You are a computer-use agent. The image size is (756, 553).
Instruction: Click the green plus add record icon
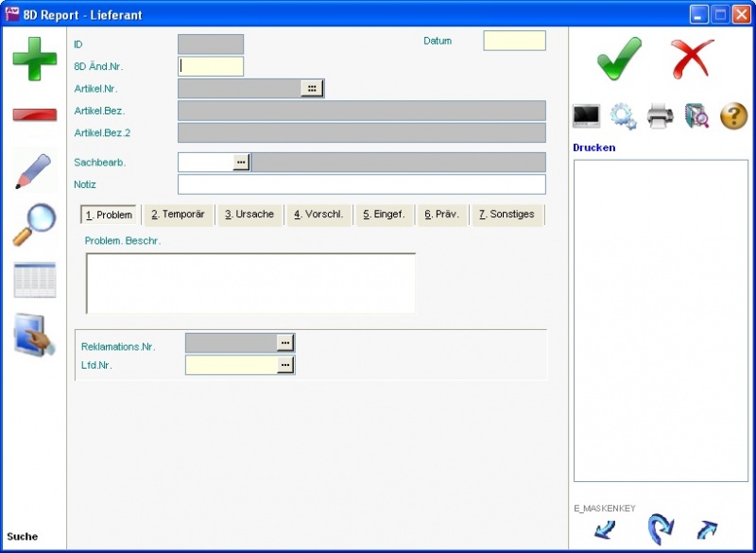pos(34,58)
